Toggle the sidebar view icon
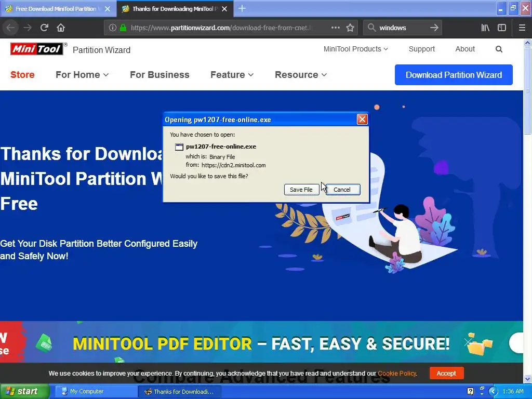This screenshot has width=532, height=399. click(x=502, y=28)
